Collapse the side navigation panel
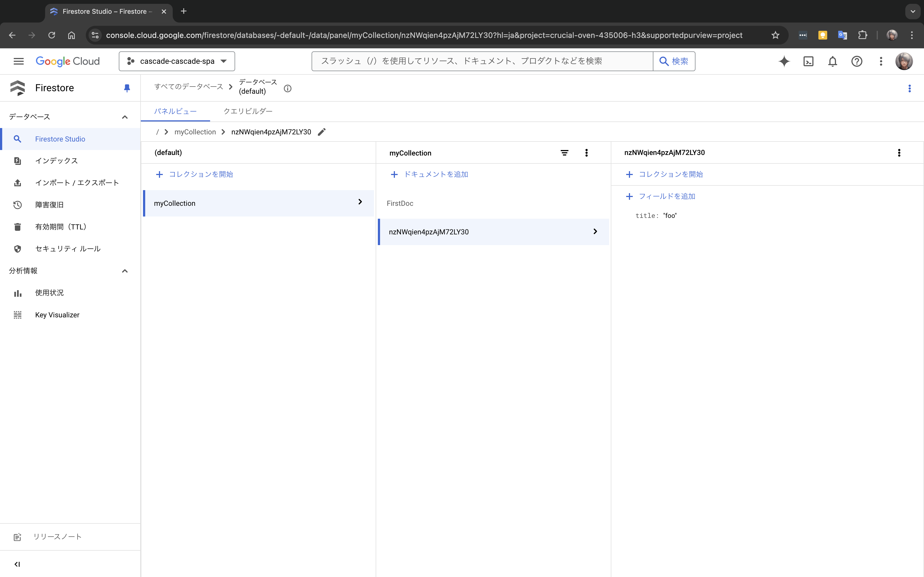The width and height of the screenshot is (924, 577). click(x=17, y=564)
